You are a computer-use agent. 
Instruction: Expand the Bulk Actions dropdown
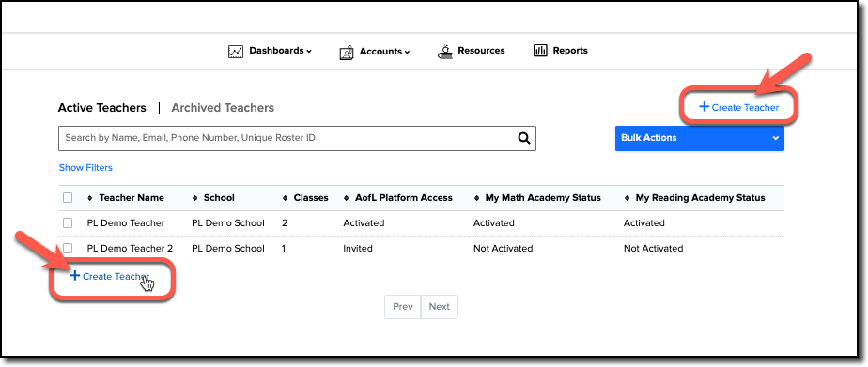700,138
